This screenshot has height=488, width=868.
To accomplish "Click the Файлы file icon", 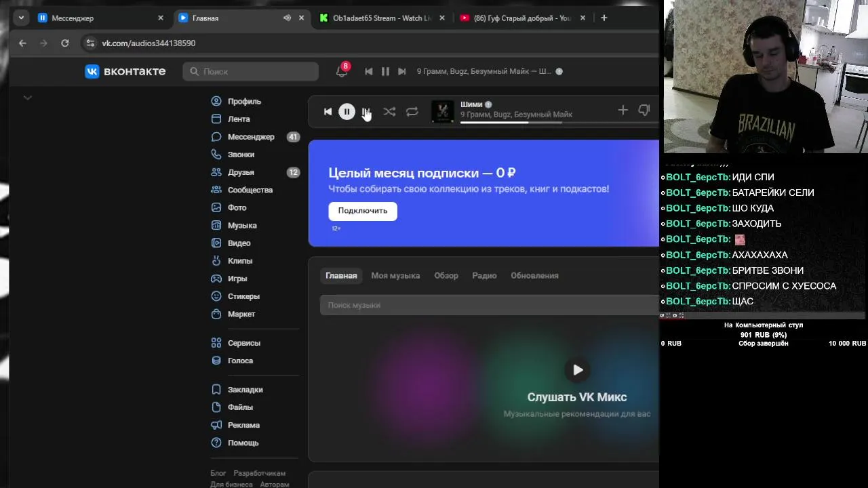I will point(216,407).
